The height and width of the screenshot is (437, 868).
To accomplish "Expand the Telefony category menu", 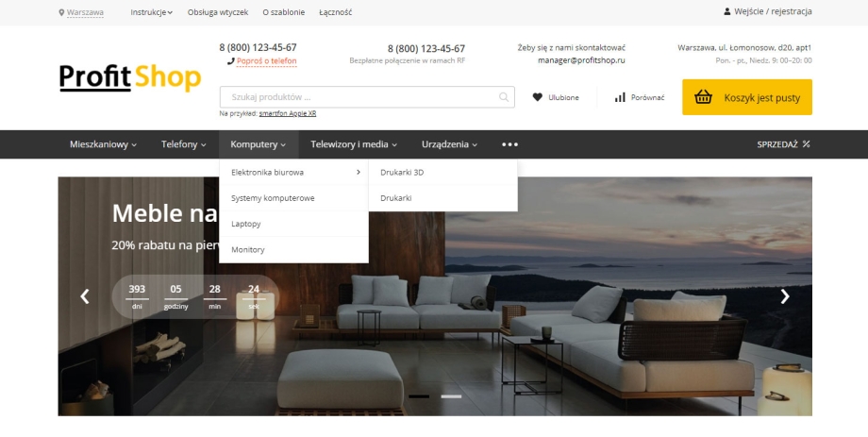I will point(183,144).
